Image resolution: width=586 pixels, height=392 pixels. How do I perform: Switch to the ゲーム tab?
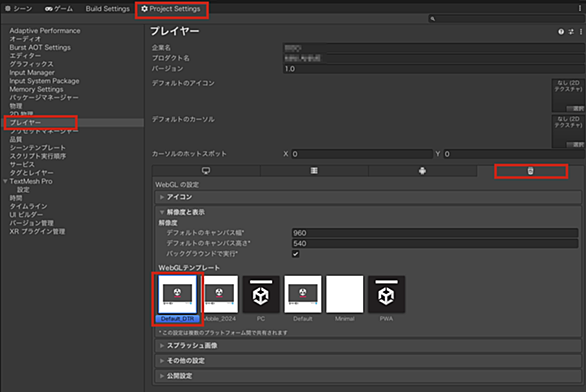(59, 9)
